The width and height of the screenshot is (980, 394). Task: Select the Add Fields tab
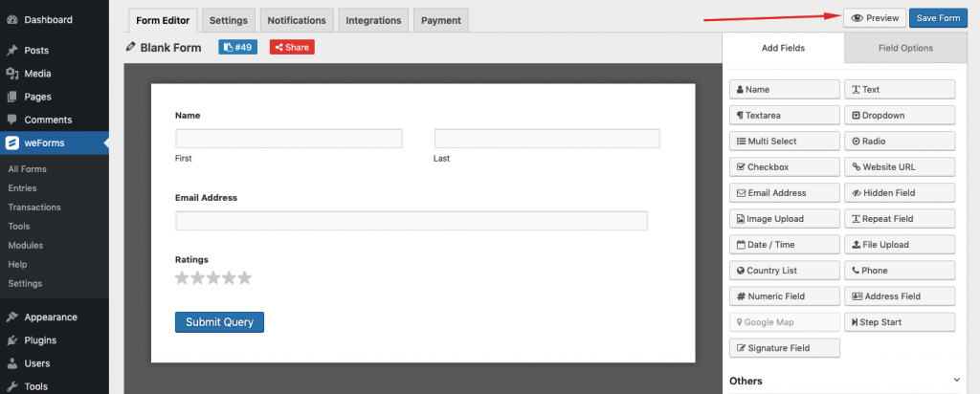(783, 48)
